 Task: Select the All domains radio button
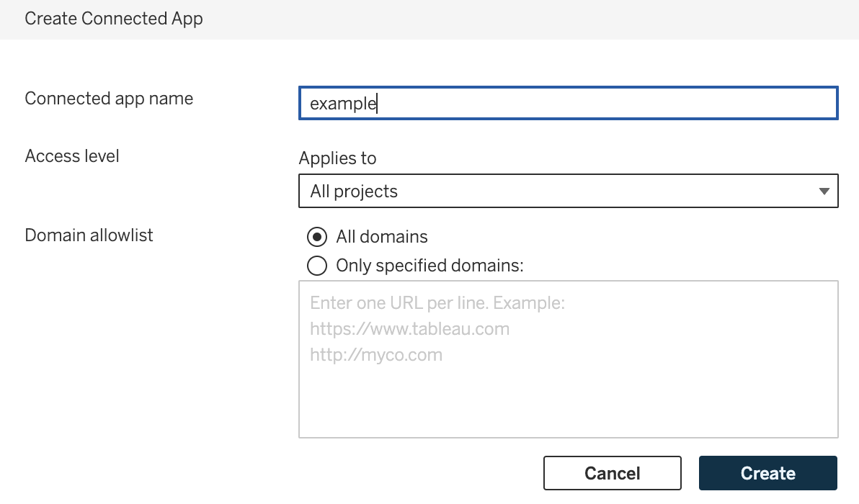point(316,237)
